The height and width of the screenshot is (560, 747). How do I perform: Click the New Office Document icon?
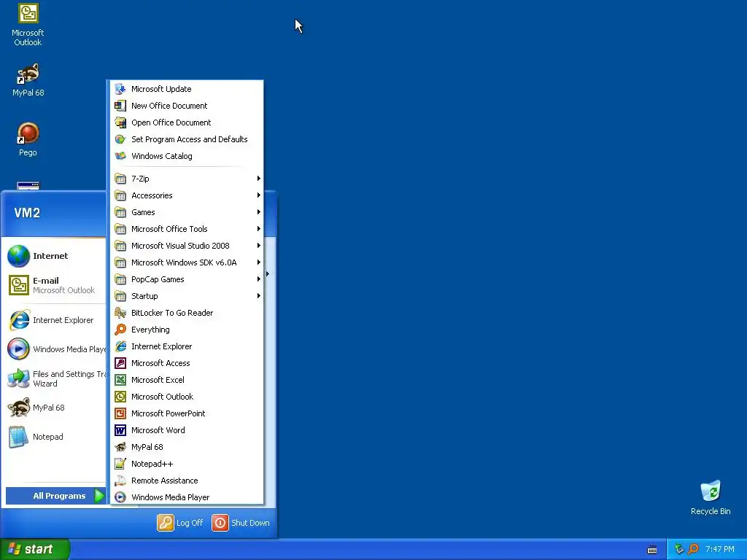click(120, 106)
